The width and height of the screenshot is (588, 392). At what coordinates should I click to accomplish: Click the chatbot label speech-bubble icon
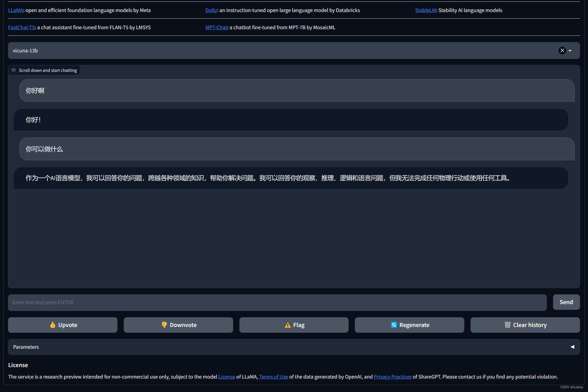pyautogui.click(x=13, y=70)
